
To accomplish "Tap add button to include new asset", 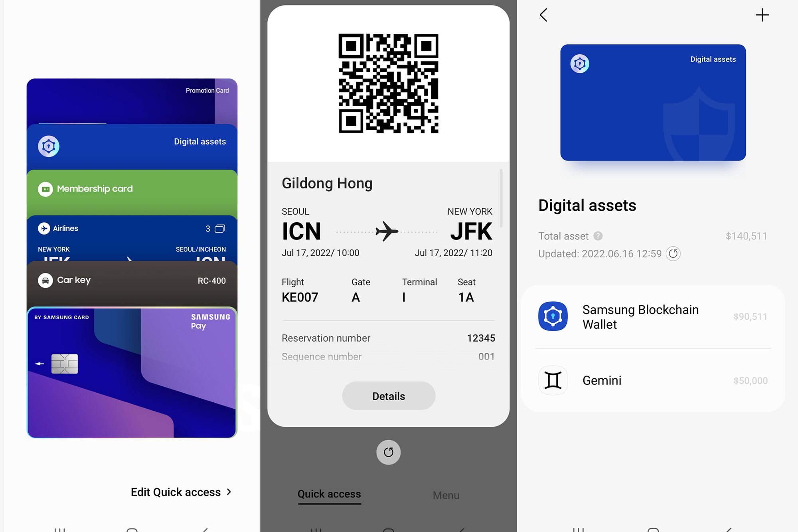I will [x=762, y=15].
